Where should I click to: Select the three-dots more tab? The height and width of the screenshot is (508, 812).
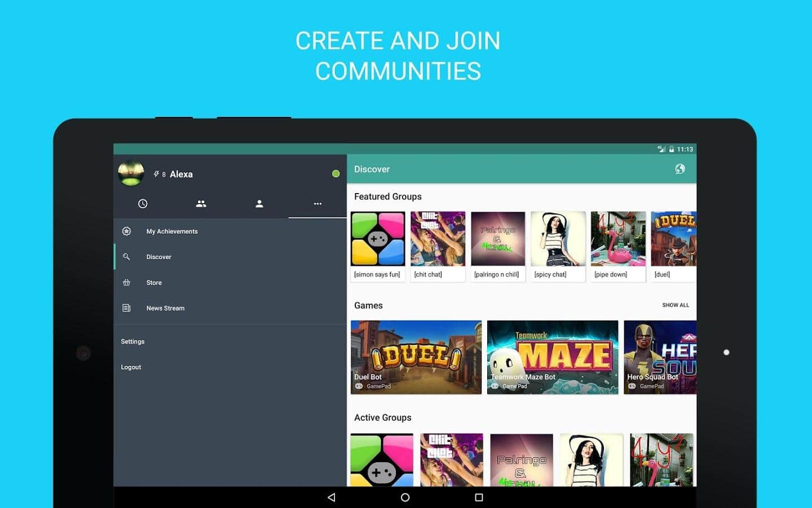317,204
